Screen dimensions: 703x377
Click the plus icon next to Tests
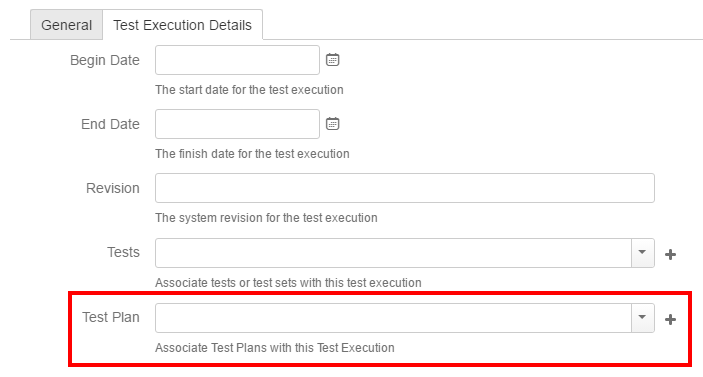670,255
